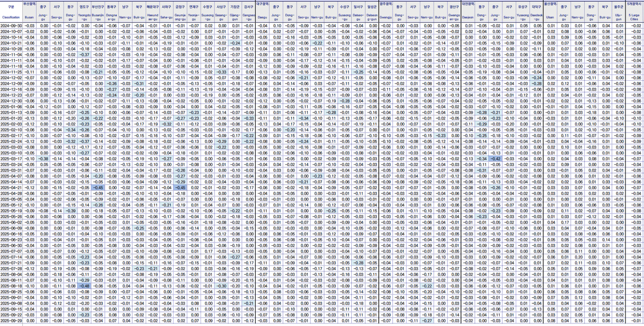This screenshot has height=326, width=644.
Task: Click the Gwangsan-gu column header
Action: pos(454,17)
